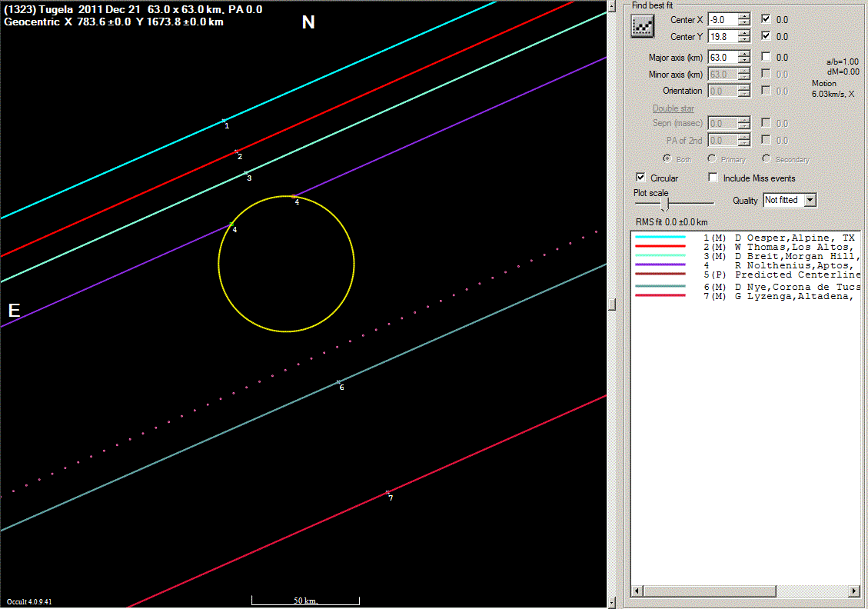Screen dimensions: 868x609
Task: Click the Find best fit plot icon
Action: (641, 26)
